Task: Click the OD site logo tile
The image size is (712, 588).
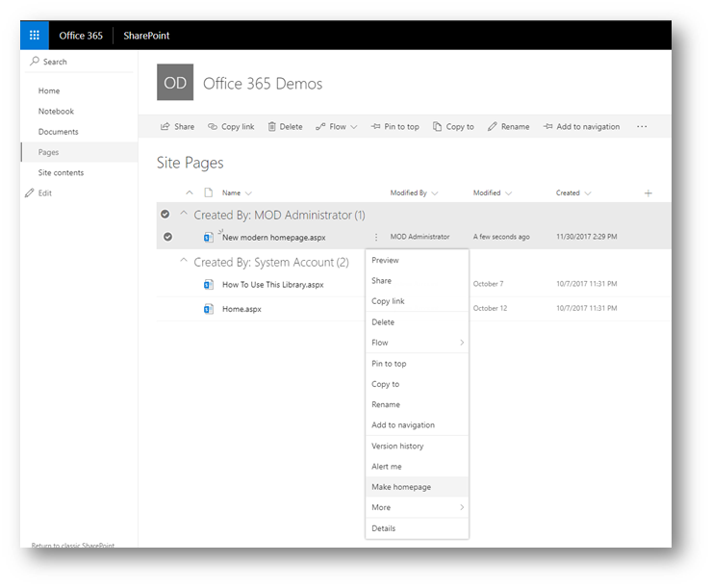Action: click(175, 82)
